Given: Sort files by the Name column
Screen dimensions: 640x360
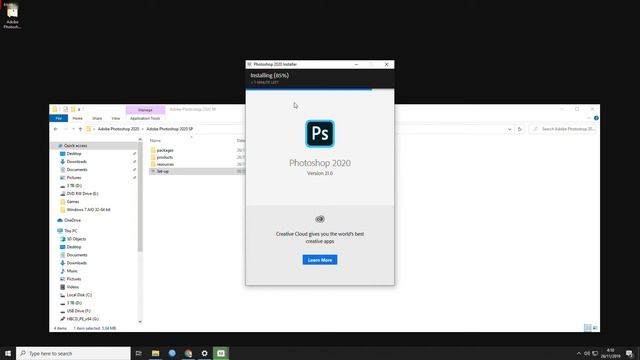Looking at the screenshot, I should click(x=155, y=140).
